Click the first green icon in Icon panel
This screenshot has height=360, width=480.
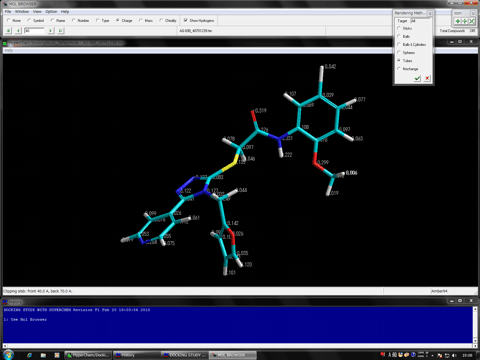[x=458, y=21]
